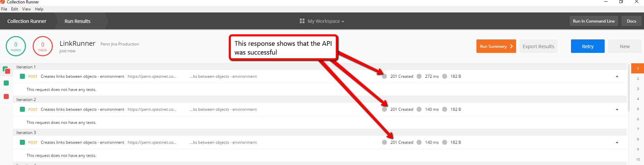Show all results filter icon
The image size is (644, 165).
(x=6, y=70)
